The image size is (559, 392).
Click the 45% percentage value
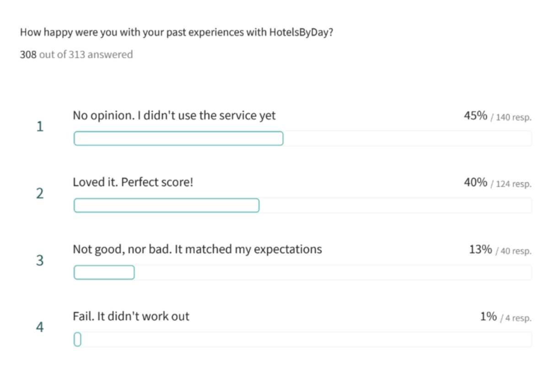pyautogui.click(x=476, y=116)
